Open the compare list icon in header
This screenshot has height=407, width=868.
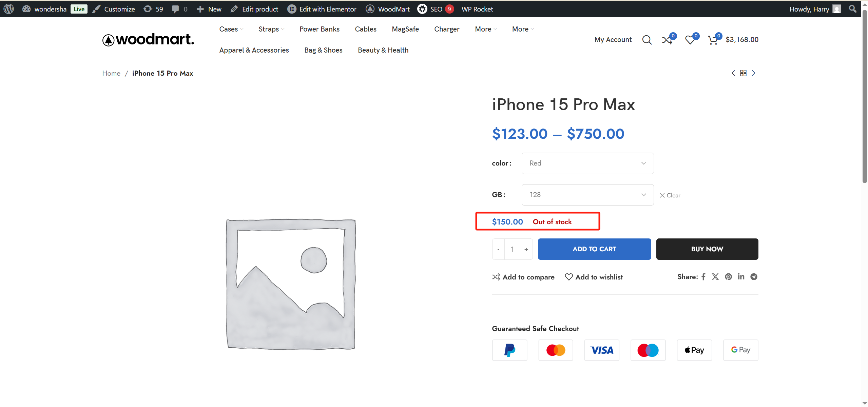pyautogui.click(x=667, y=40)
